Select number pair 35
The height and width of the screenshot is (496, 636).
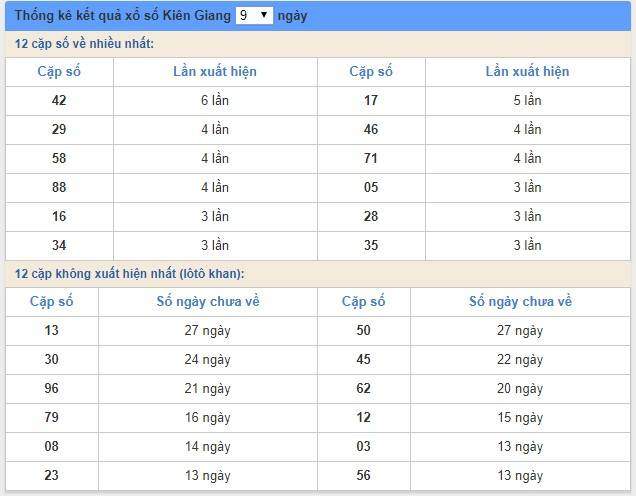[371, 245]
